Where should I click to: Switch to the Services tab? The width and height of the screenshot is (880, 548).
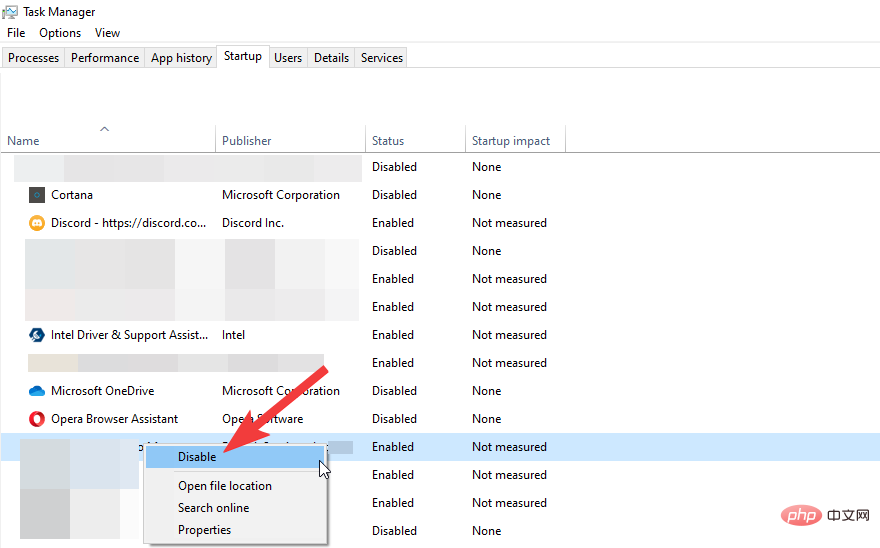382,58
